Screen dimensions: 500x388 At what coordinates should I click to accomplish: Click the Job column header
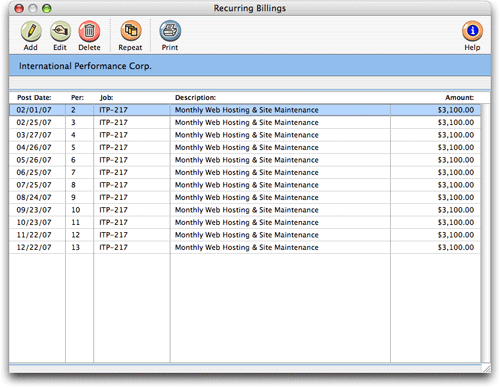click(107, 98)
